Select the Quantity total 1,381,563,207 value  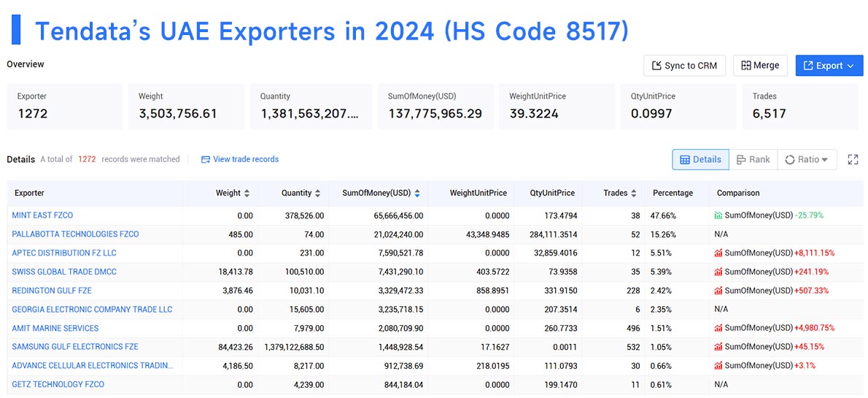coord(310,114)
